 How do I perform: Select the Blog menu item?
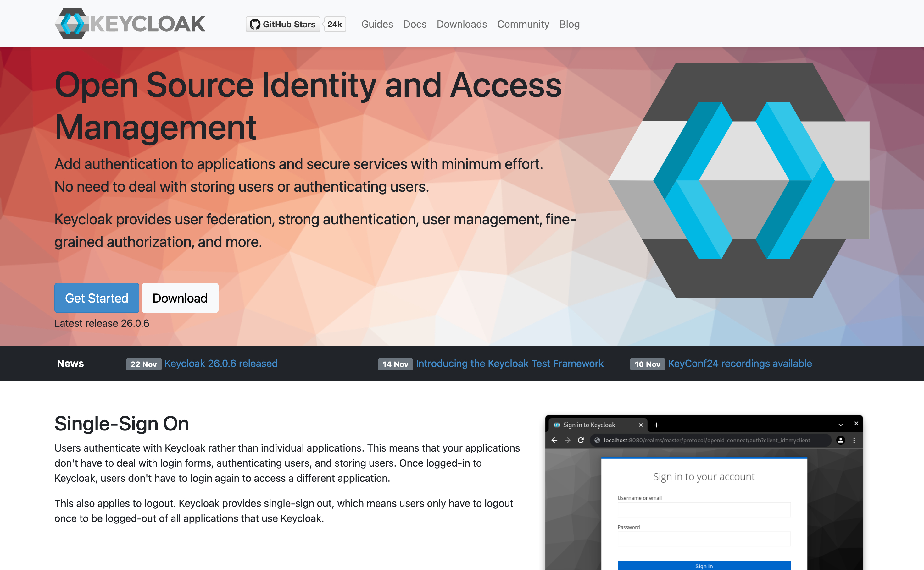[569, 24]
